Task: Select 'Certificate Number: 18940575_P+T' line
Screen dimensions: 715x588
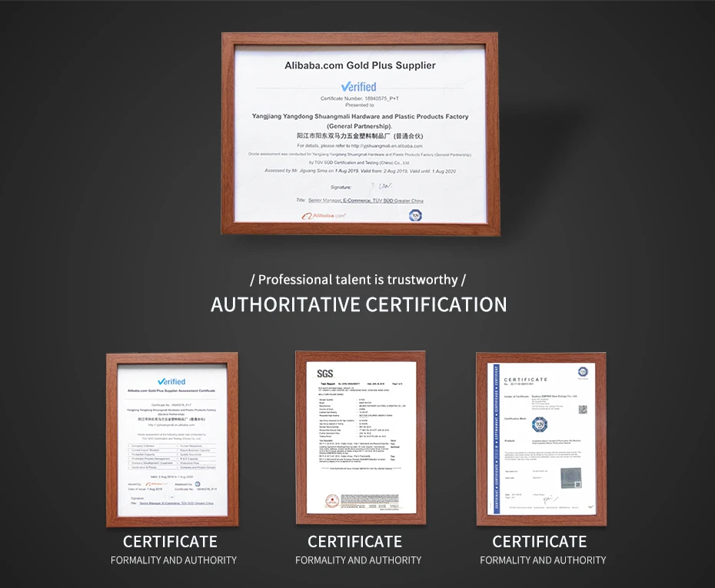Action: point(359,98)
